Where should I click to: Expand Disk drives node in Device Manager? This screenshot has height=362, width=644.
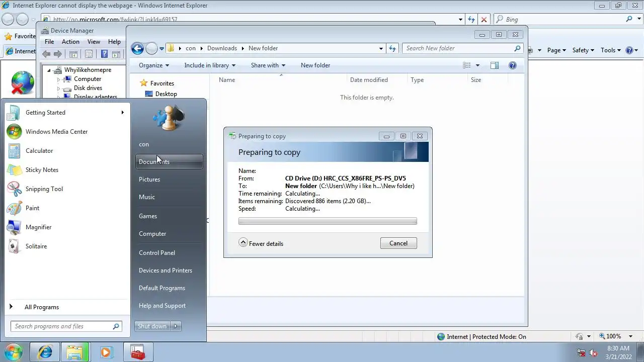pos(58,88)
